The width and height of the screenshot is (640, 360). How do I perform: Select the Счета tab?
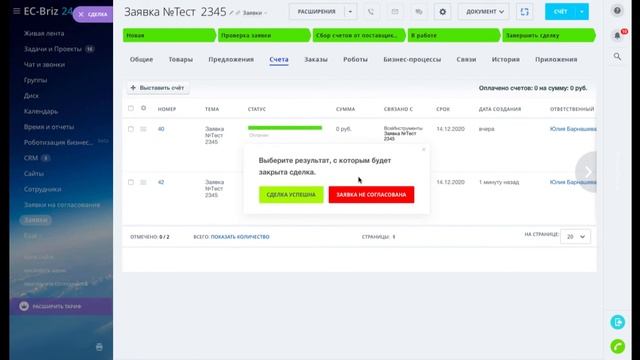tap(279, 60)
